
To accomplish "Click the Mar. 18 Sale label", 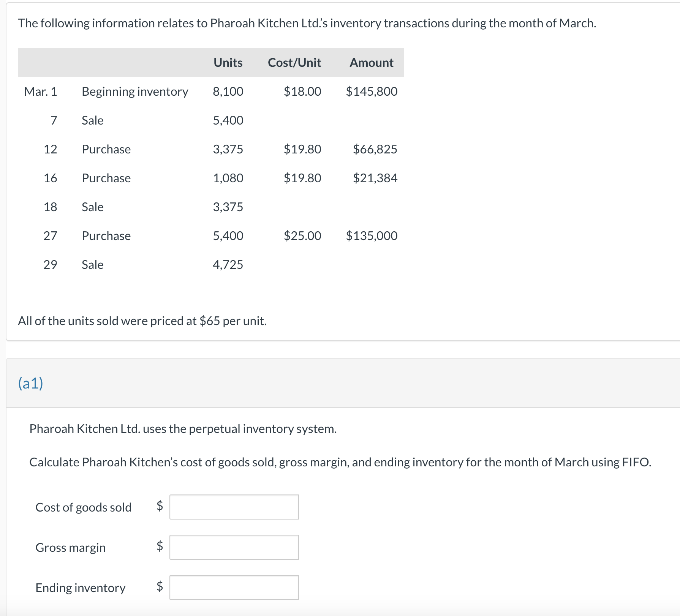I will (x=92, y=207).
